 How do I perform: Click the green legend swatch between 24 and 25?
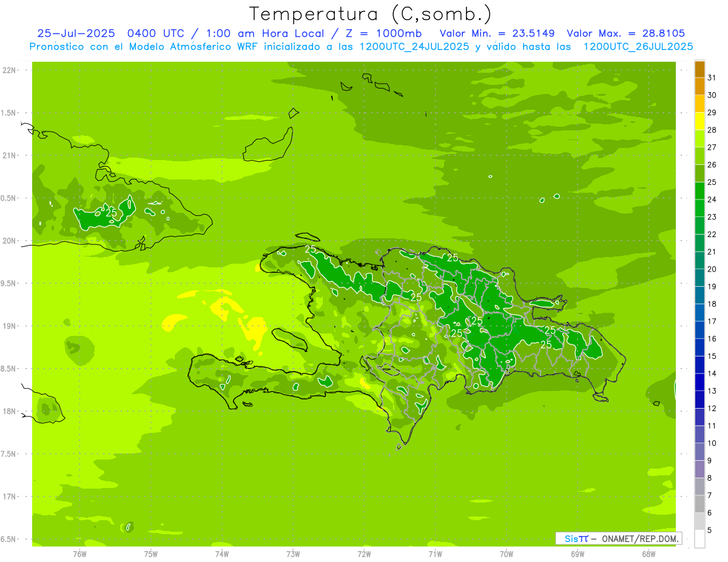(x=699, y=191)
